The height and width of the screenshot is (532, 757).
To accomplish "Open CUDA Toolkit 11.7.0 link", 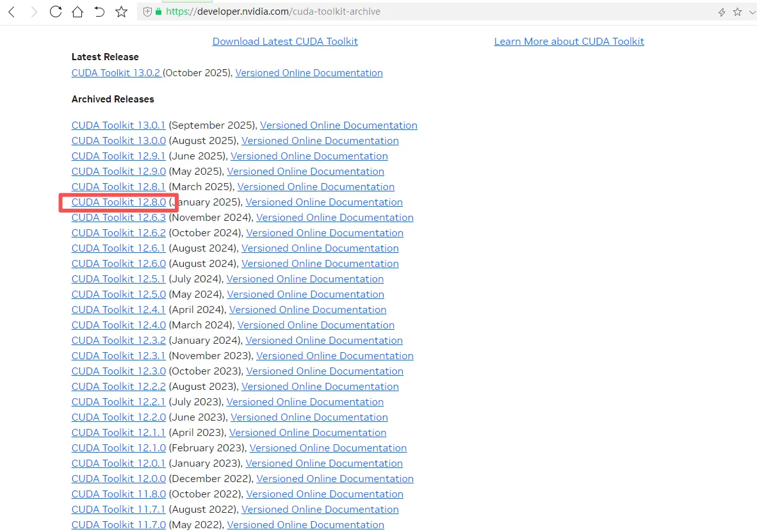I will [118, 525].
